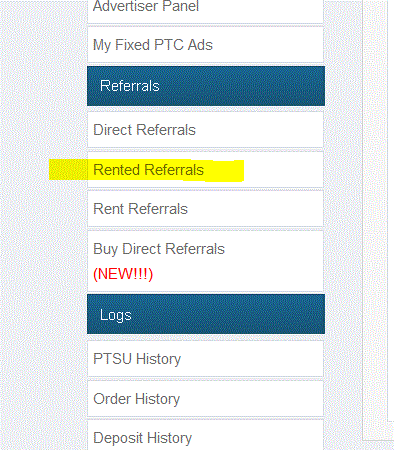The image size is (394, 450).
Task: Select the Logs section header
Action: click(206, 314)
